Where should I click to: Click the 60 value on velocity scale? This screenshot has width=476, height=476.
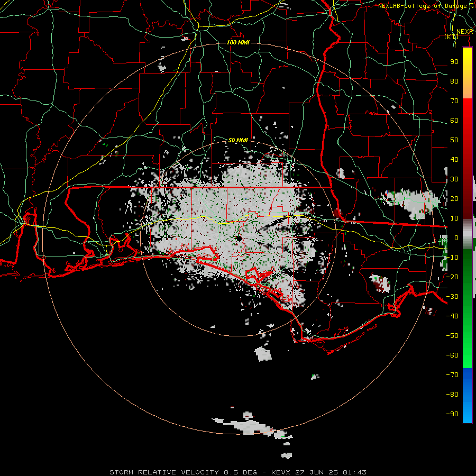[454, 121]
